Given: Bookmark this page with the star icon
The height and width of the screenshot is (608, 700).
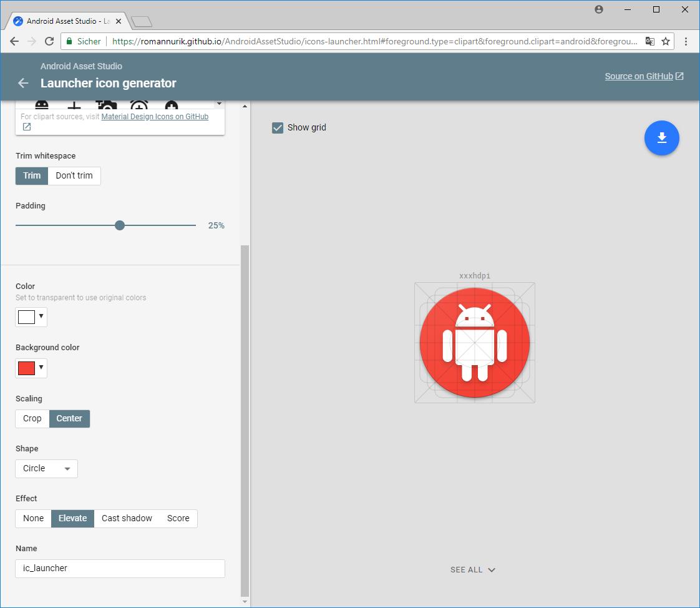Looking at the screenshot, I should point(666,41).
